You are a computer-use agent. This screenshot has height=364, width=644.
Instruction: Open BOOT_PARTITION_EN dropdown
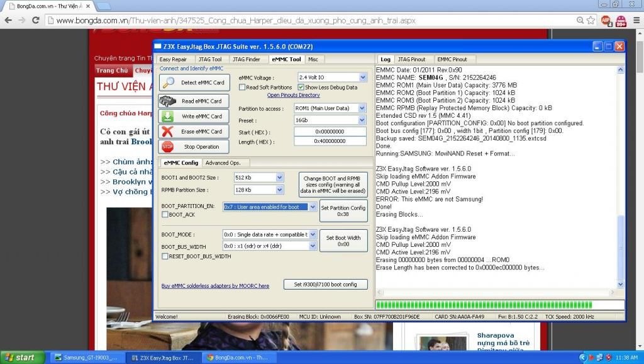click(313, 207)
